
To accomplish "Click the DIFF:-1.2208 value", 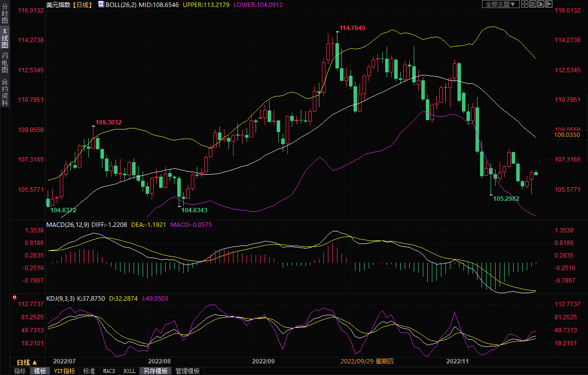I will (x=109, y=224).
